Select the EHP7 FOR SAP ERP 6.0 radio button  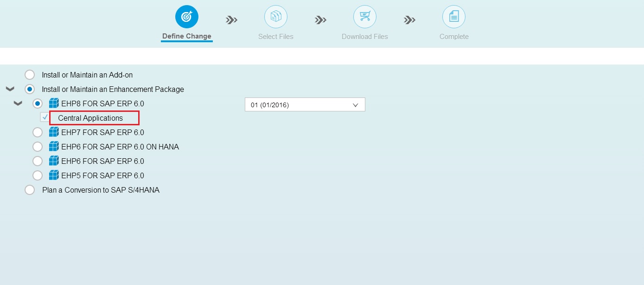pyautogui.click(x=38, y=132)
